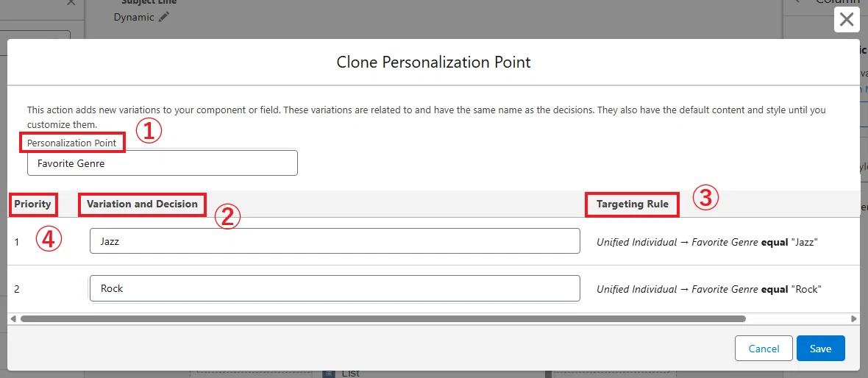Focus the Favorite Genre personalization point field
Screen dimensions: 868x378
point(162,163)
